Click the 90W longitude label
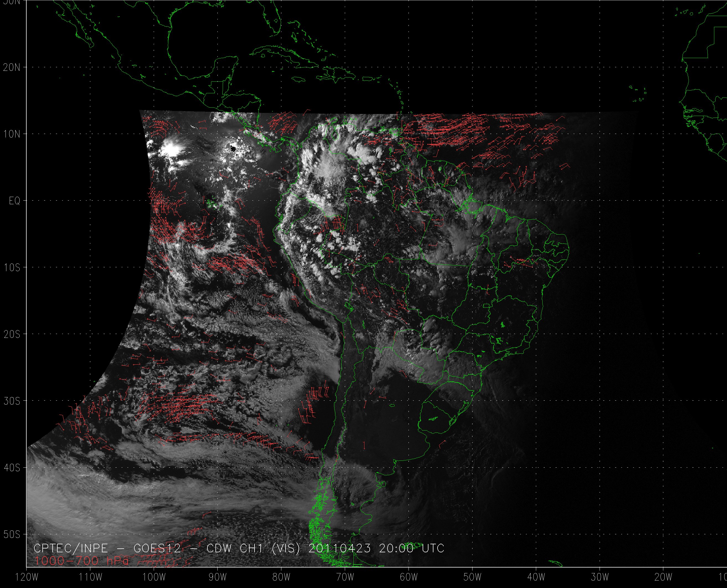 click(218, 577)
